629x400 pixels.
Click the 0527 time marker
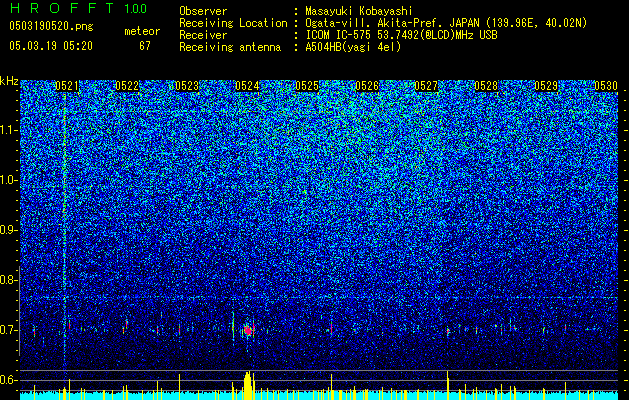coord(426,86)
